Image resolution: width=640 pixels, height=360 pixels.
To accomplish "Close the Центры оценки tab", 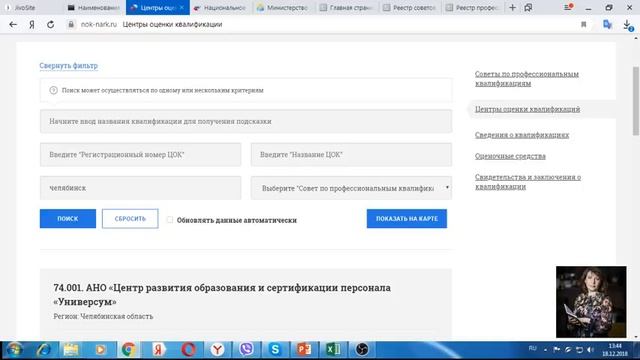I will coord(182,7).
